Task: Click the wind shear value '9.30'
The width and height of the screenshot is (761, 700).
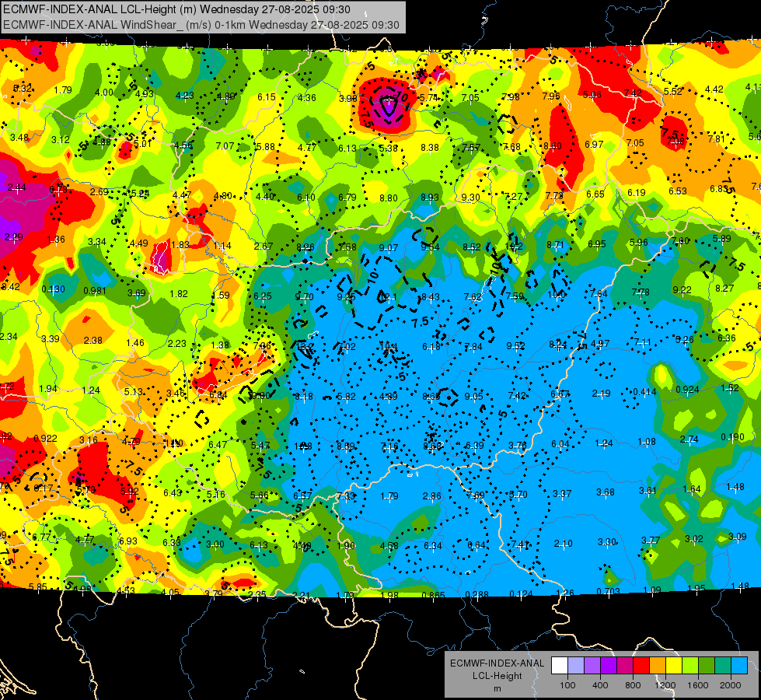Action: pyautogui.click(x=471, y=198)
